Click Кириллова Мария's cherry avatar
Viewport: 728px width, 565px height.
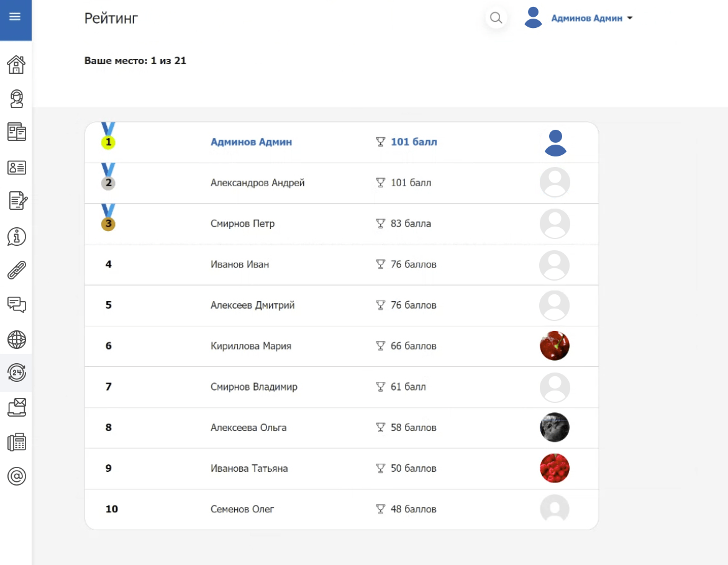pyautogui.click(x=554, y=346)
